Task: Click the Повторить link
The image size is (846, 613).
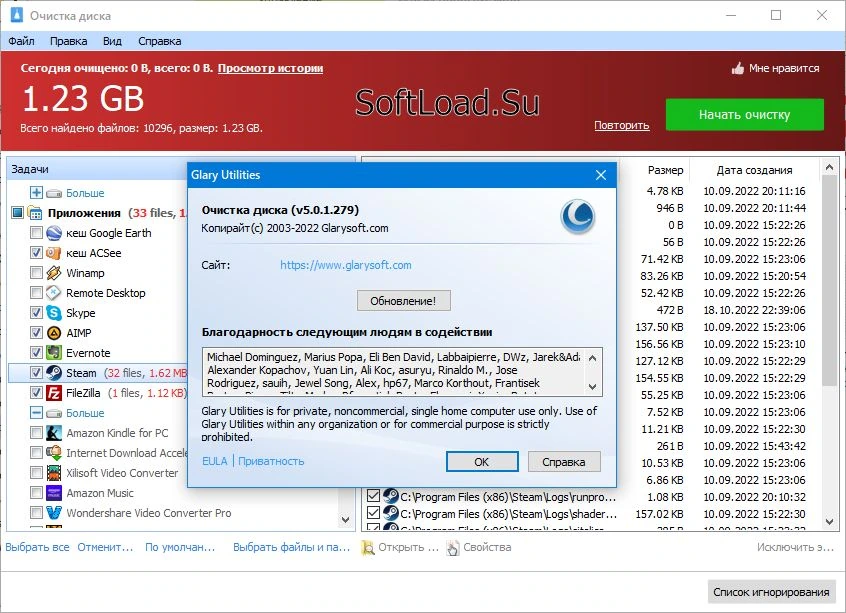Action: click(622, 126)
